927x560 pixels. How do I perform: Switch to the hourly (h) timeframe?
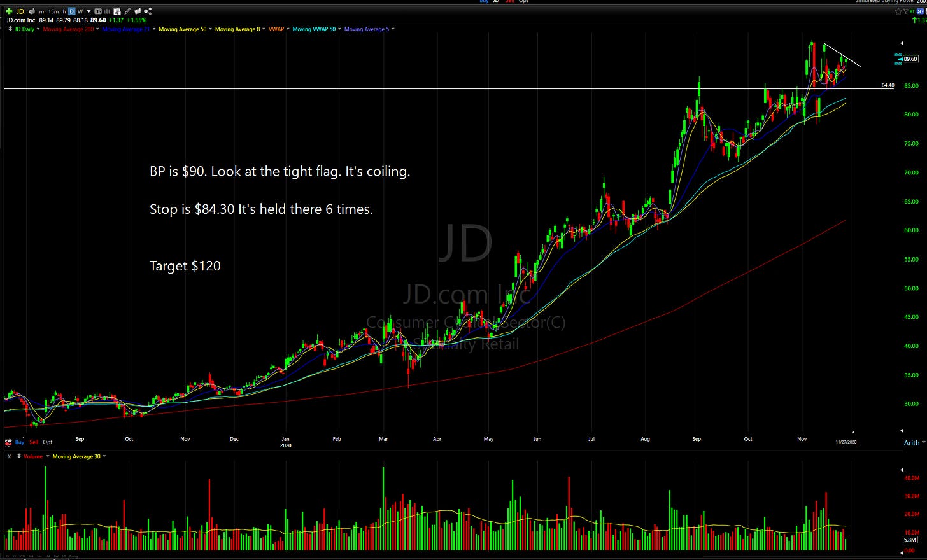(x=64, y=11)
